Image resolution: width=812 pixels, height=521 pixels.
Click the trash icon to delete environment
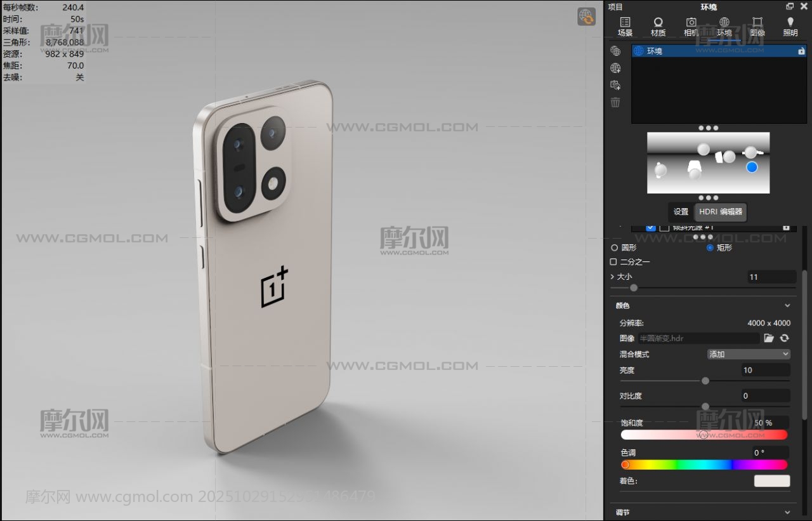pos(615,102)
